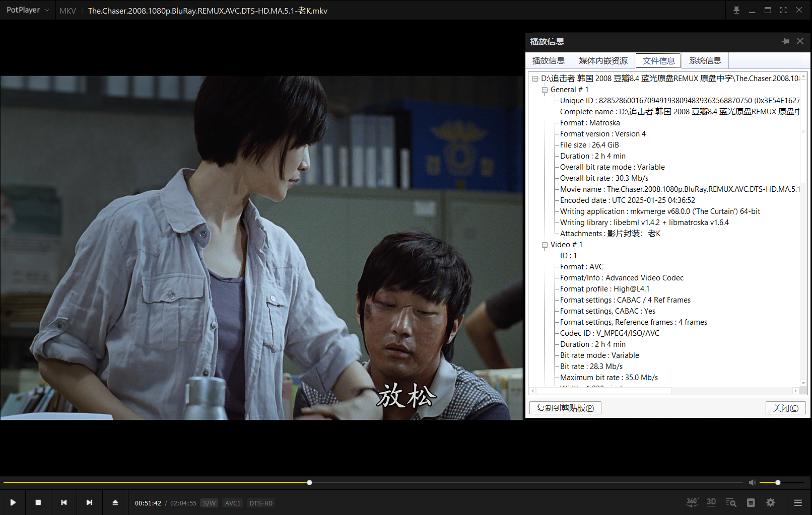
Task: Toggle fullscreen from title bar
Action: pos(783,10)
